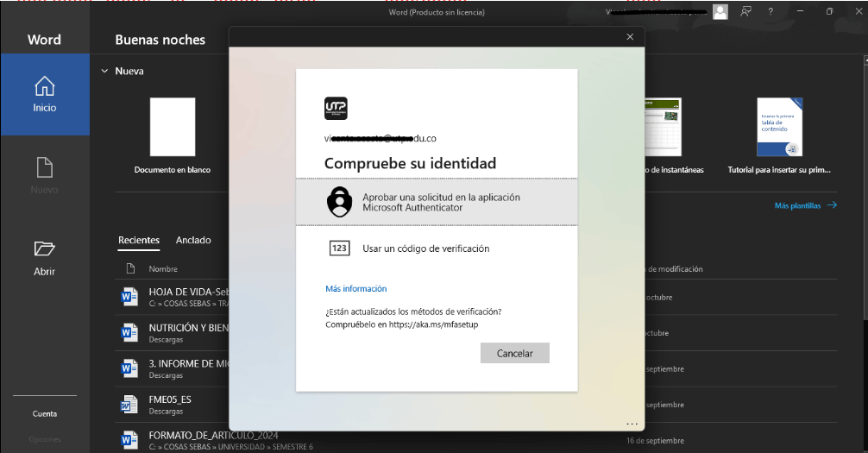Sort recent files by Nombre column
Viewport: 868px width, 453px height.
point(163,269)
